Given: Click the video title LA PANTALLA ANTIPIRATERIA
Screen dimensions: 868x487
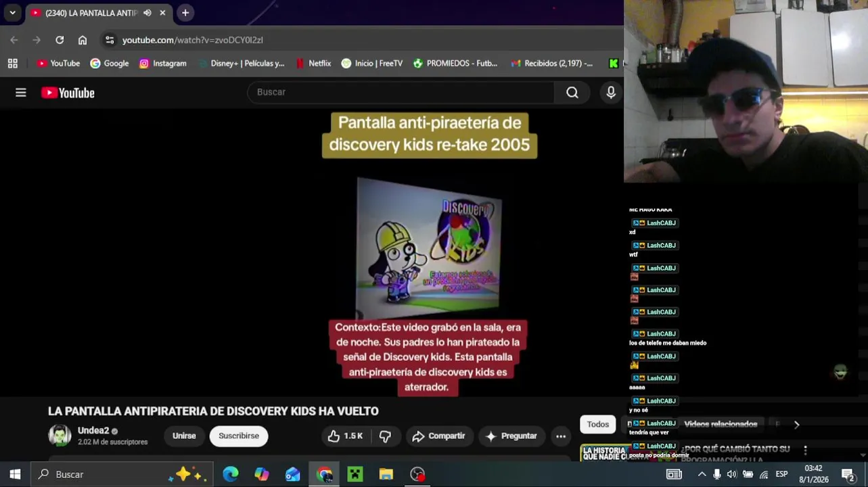Looking at the screenshot, I should click(x=213, y=411).
